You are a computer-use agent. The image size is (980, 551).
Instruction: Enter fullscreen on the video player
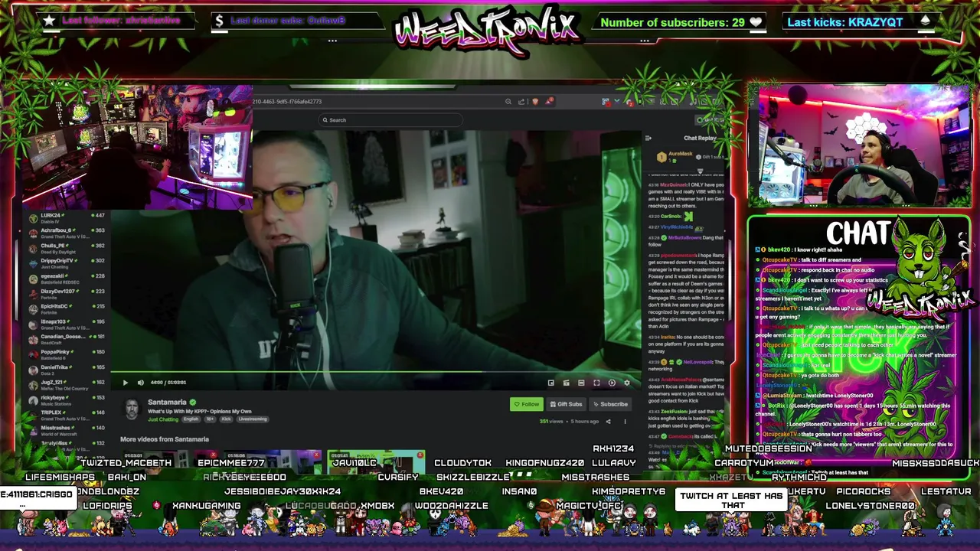pos(596,383)
